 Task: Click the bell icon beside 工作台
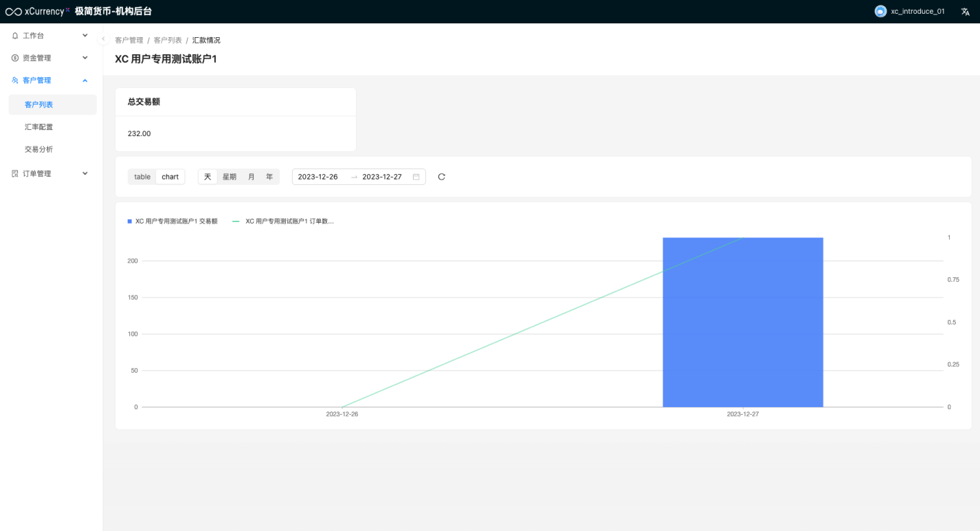click(15, 36)
